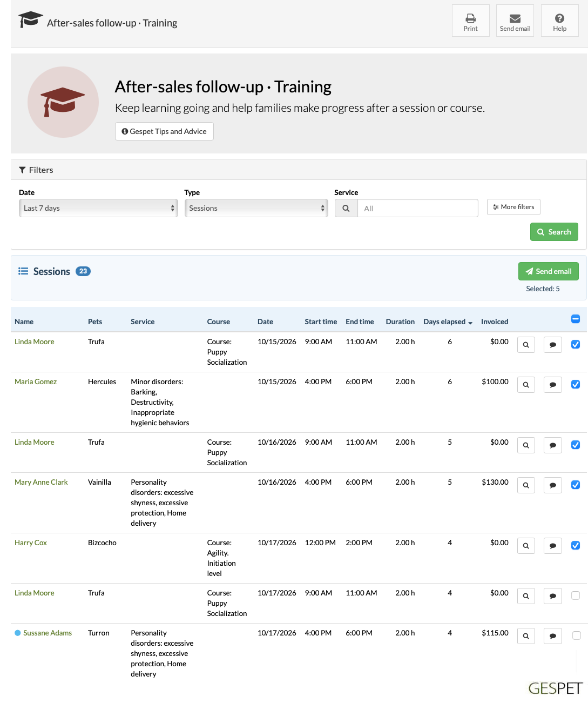The image size is (588, 703).
Task: Expand More filters options
Action: click(513, 207)
